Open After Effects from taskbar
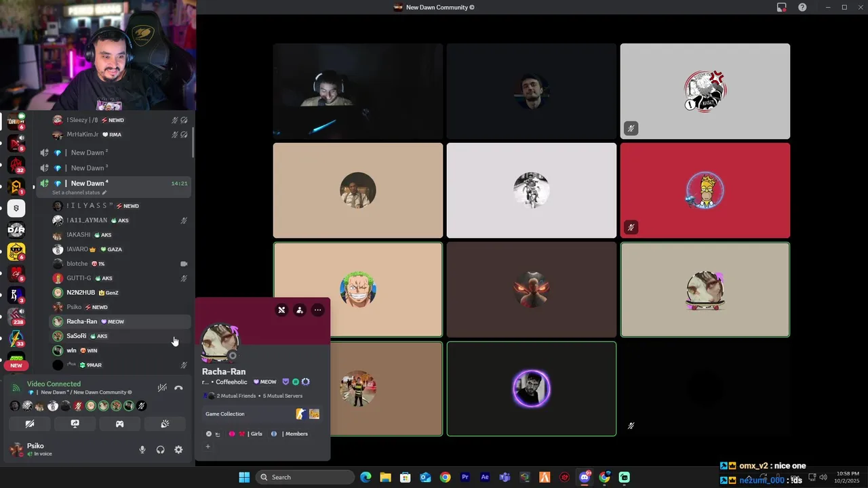 click(485, 477)
